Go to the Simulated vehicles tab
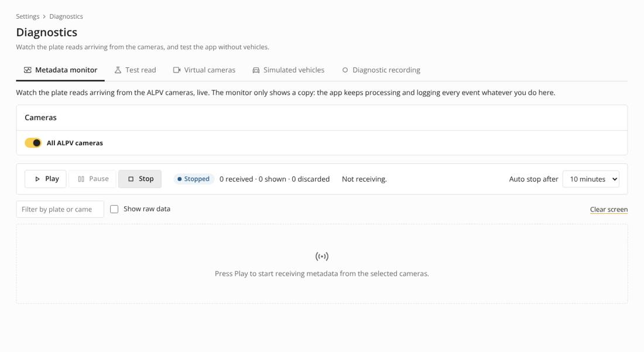 pos(288,70)
